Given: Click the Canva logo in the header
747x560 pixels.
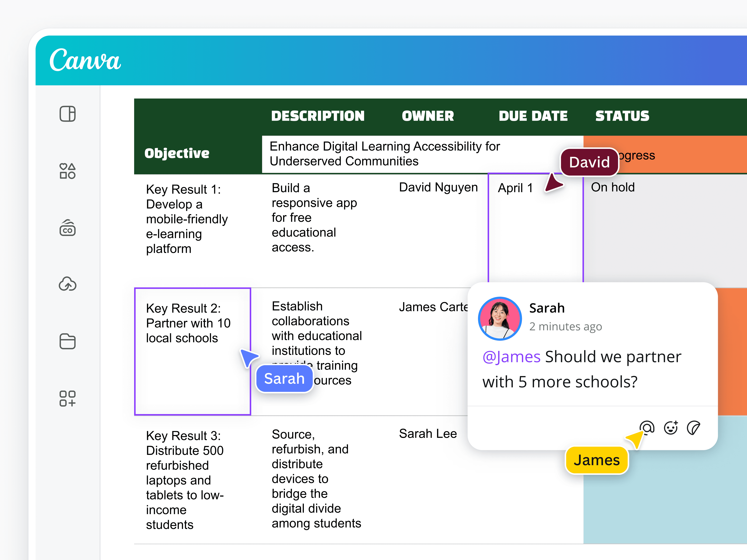Looking at the screenshot, I should click(85, 60).
